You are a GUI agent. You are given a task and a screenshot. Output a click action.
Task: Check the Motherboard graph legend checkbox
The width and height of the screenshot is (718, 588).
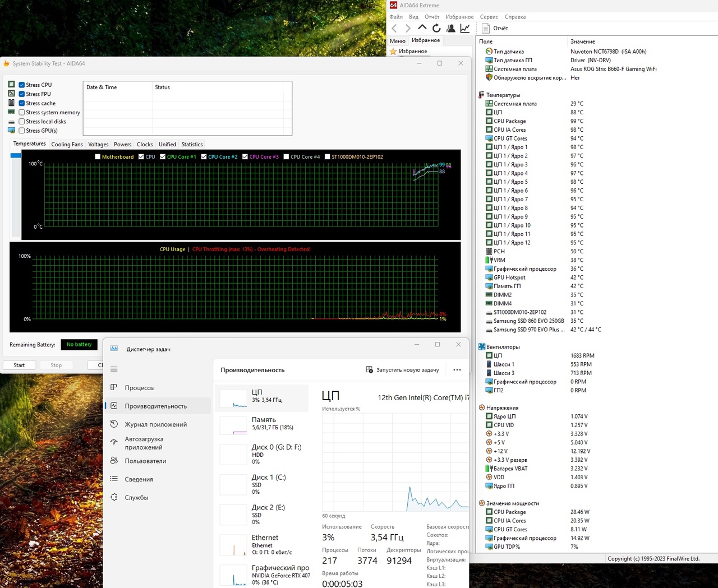tap(98, 157)
